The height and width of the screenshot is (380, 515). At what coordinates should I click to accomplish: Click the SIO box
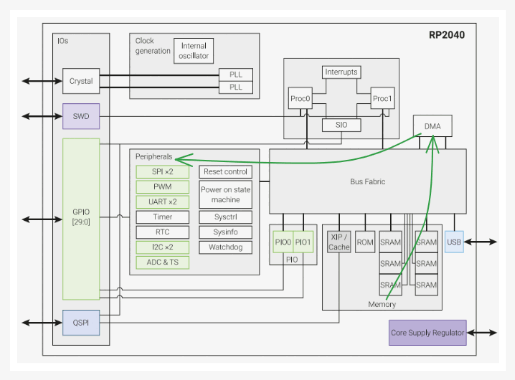[x=341, y=125]
